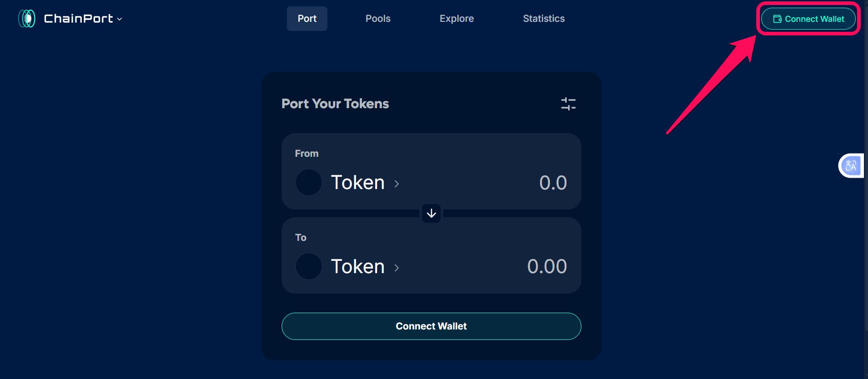Expand the ChainPort brand dropdown
Viewport: 868px width, 379px height.
tap(119, 20)
